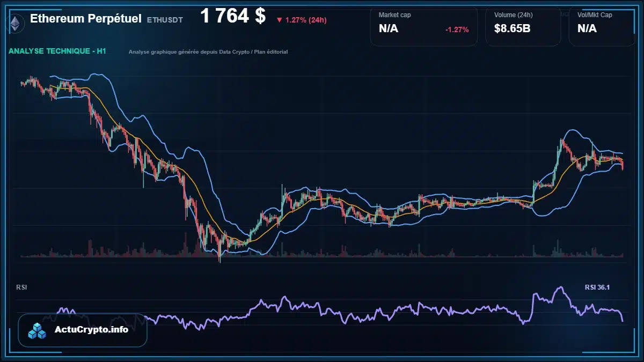Click the $8.65B volume value
Screen dimensions: 644x362
(513, 28)
